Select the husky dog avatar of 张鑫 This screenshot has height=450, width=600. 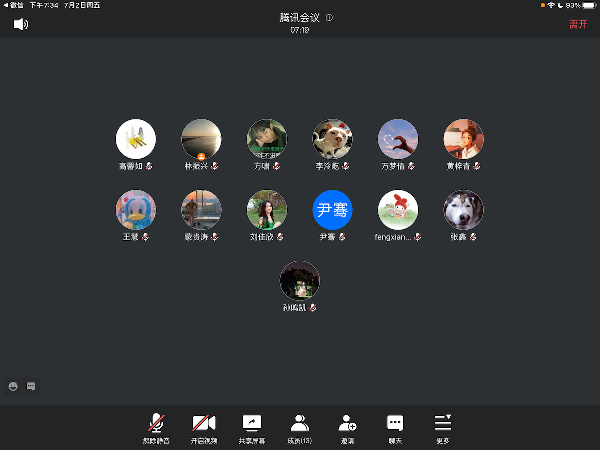[x=464, y=210]
